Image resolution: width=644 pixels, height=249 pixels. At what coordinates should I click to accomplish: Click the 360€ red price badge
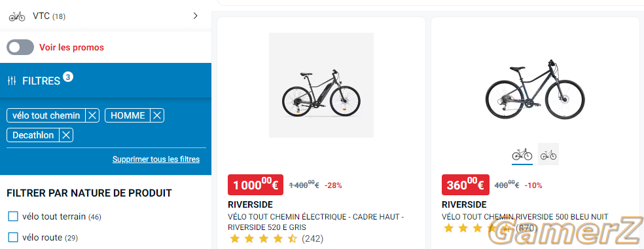point(465,185)
